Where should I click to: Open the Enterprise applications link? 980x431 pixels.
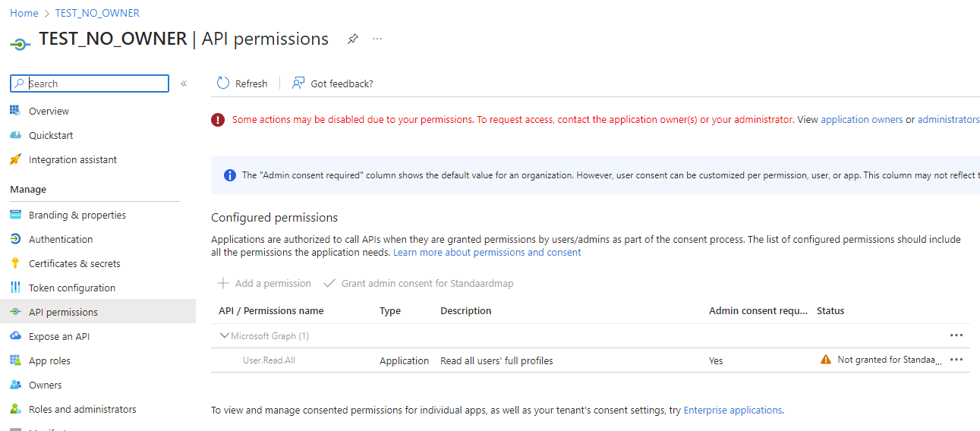733,410
